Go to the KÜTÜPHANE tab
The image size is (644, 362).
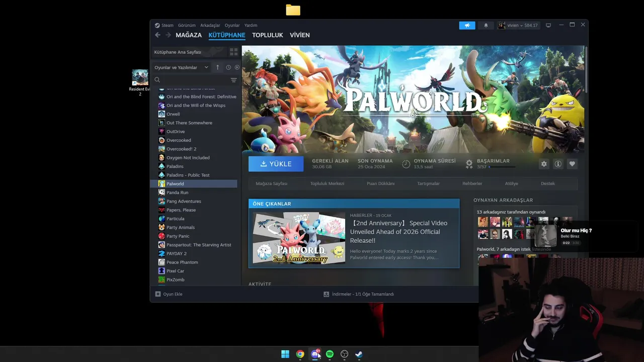point(227,35)
